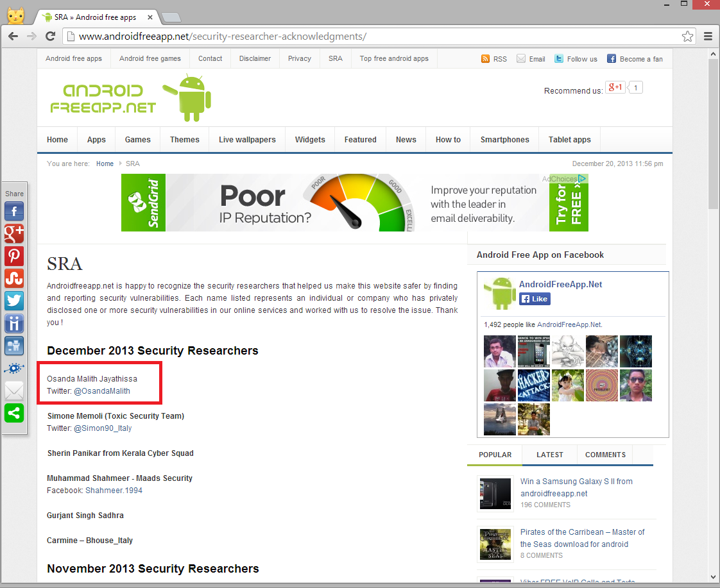Open the Live wallpapers section
The image size is (720, 588).
[246, 139]
